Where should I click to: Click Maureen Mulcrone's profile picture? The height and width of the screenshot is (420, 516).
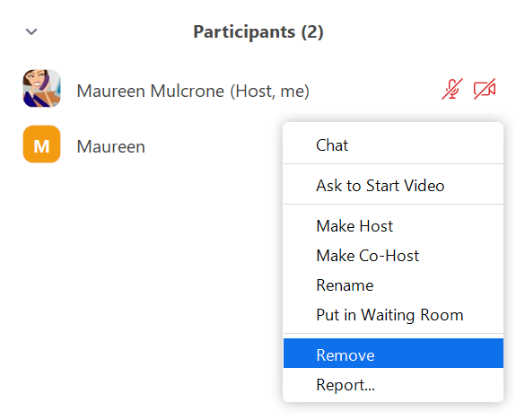coord(42,88)
